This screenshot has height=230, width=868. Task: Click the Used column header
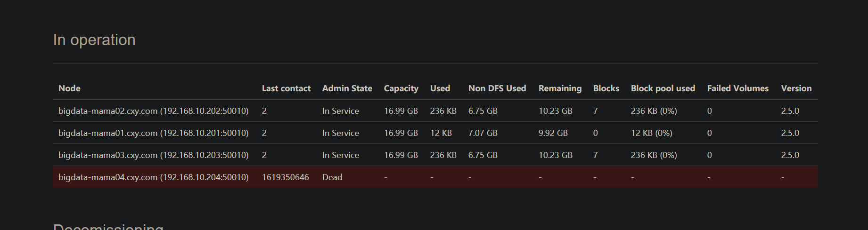pos(440,88)
